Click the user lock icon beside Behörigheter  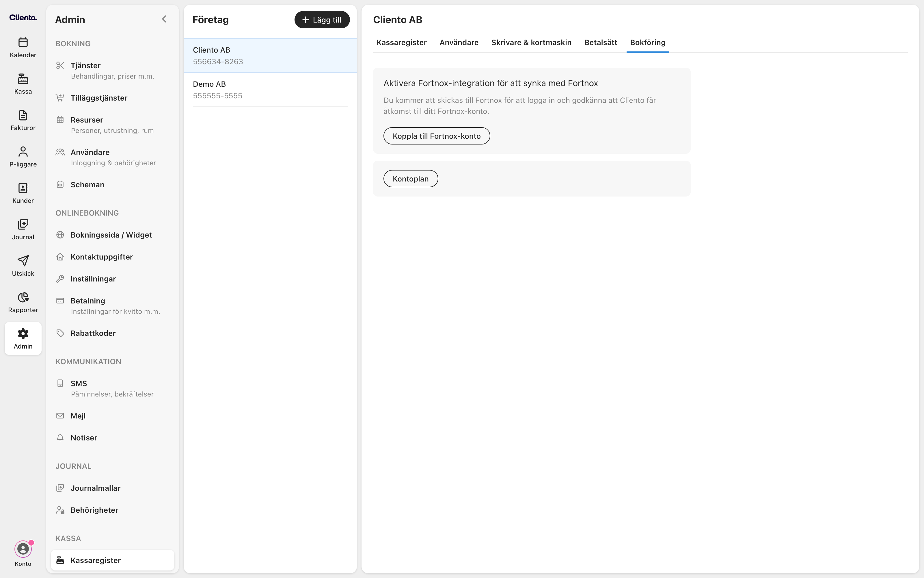click(60, 510)
